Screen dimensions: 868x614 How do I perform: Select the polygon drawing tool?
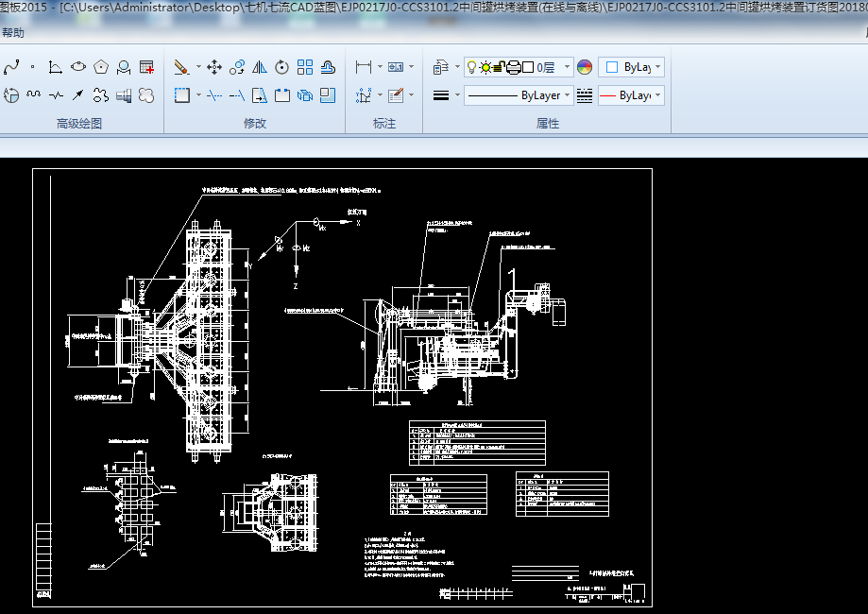101,67
